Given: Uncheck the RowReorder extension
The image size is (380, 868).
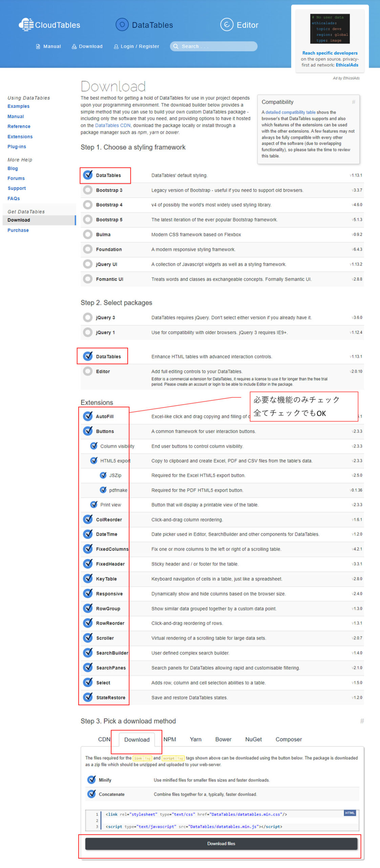Looking at the screenshot, I should pos(88,623).
